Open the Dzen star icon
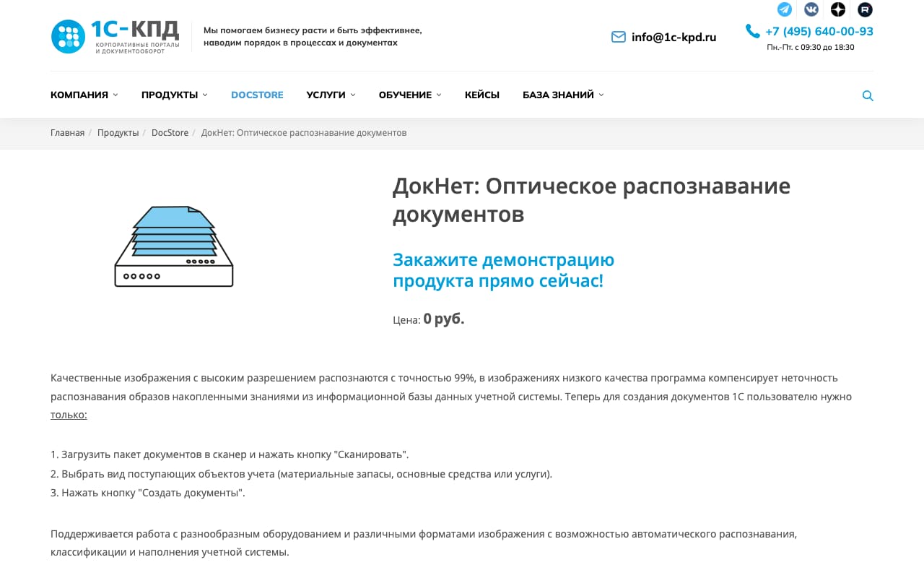This screenshot has width=924, height=578. coord(838,9)
